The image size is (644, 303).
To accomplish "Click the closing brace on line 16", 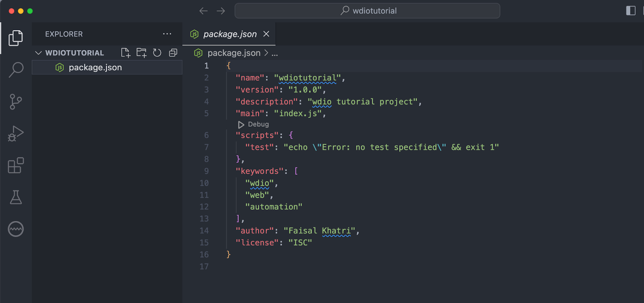I will (228, 255).
